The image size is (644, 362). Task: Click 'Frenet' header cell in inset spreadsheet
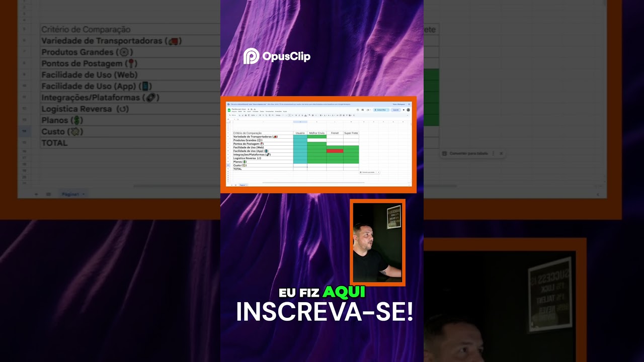point(335,133)
